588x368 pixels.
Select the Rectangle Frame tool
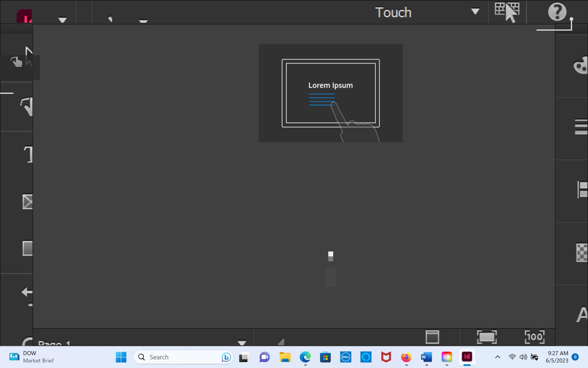tap(28, 202)
